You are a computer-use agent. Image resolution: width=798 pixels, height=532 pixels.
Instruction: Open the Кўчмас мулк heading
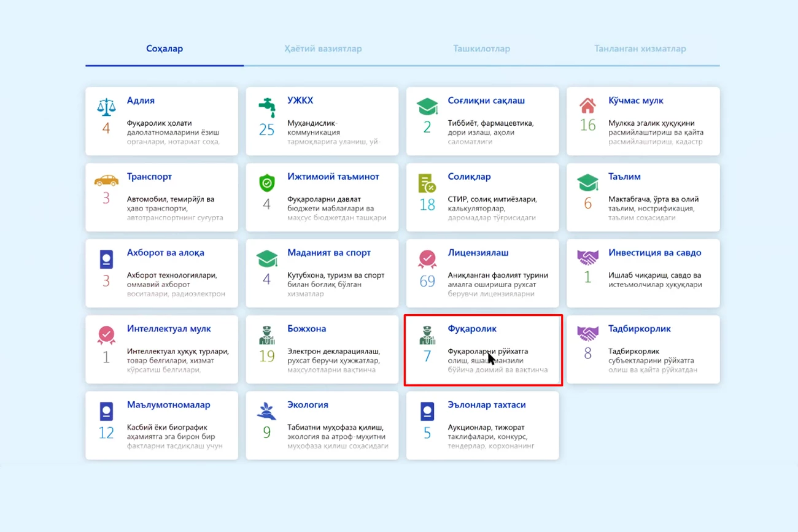coord(636,101)
